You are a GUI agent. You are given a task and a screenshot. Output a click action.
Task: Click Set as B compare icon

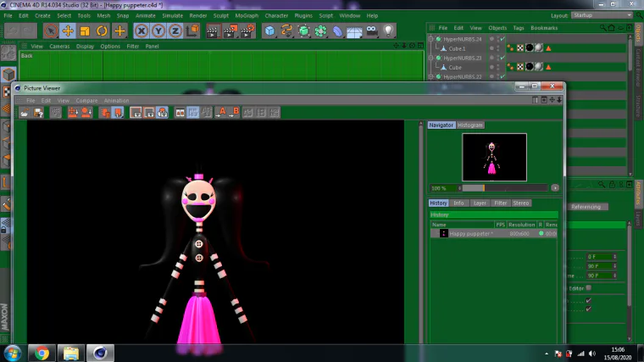click(x=235, y=113)
